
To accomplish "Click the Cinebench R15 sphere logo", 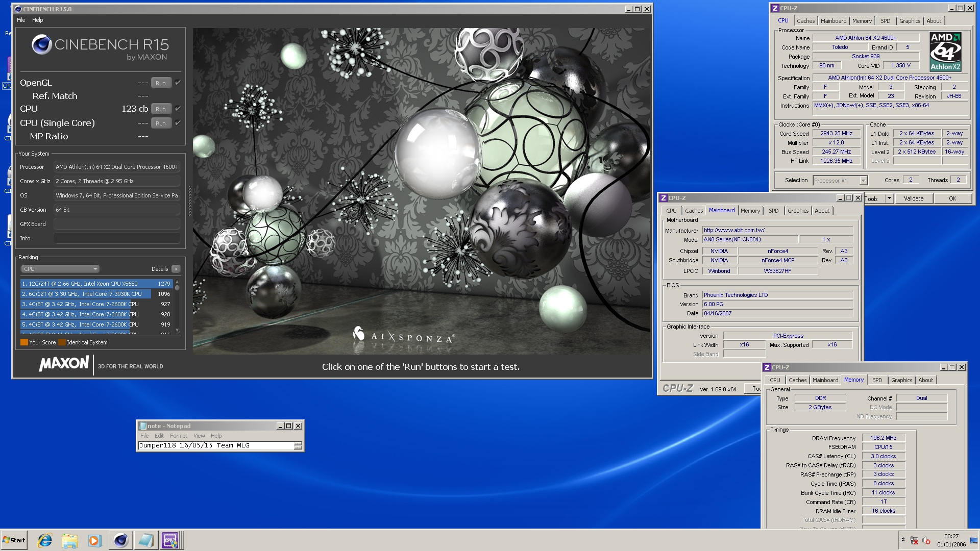I will tap(42, 45).
